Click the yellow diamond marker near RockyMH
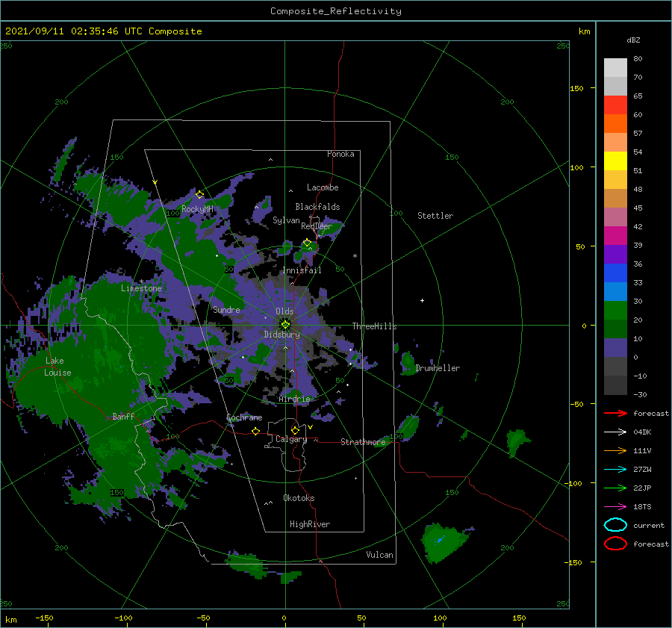Image resolution: width=672 pixels, height=628 pixels. [199, 195]
